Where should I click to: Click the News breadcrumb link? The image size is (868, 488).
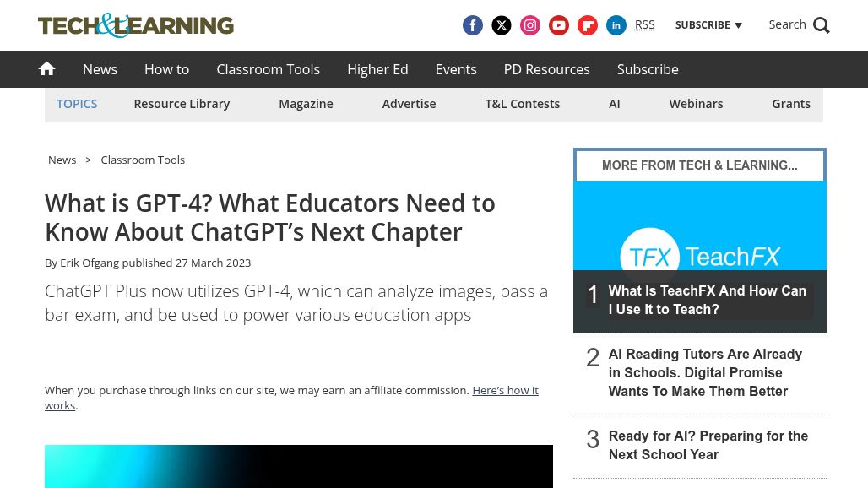[62, 160]
